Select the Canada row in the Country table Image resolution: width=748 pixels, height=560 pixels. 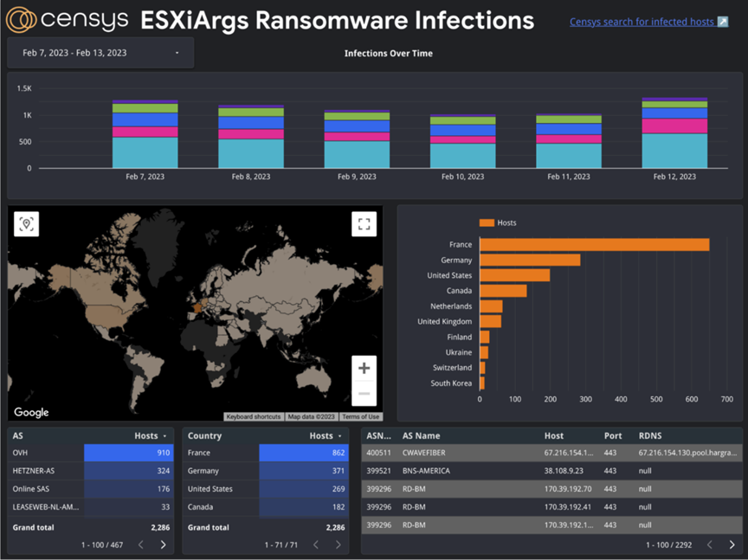pyautogui.click(x=266, y=507)
